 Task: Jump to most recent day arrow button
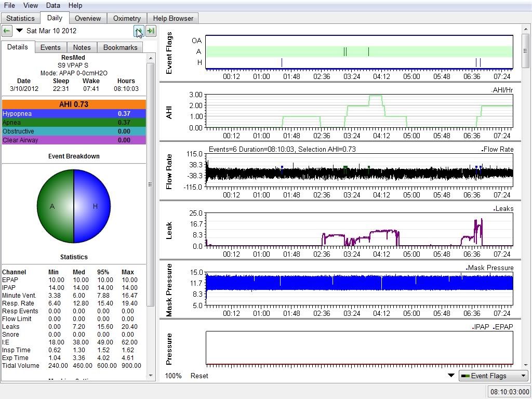151,31
